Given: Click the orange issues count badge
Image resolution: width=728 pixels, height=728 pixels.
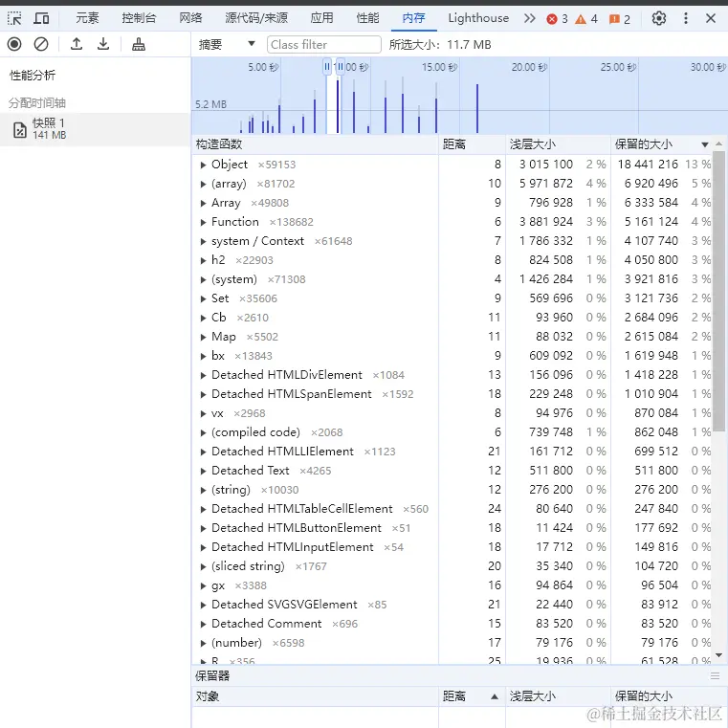Looking at the screenshot, I should coord(620,19).
